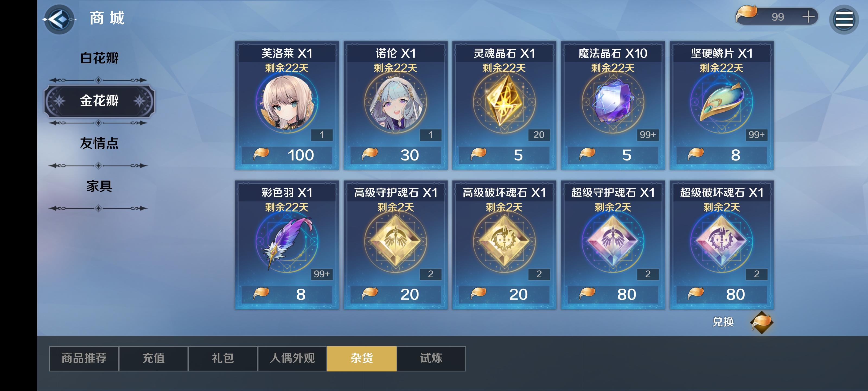
Task: Go to the 充值 tab
Action: click(x=154, y=358)
